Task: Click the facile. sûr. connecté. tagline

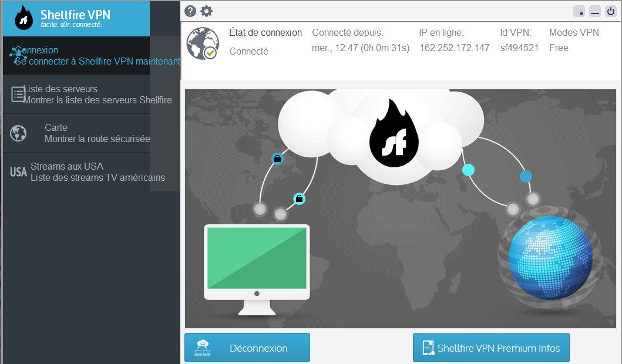Action: tap(72, 25)
